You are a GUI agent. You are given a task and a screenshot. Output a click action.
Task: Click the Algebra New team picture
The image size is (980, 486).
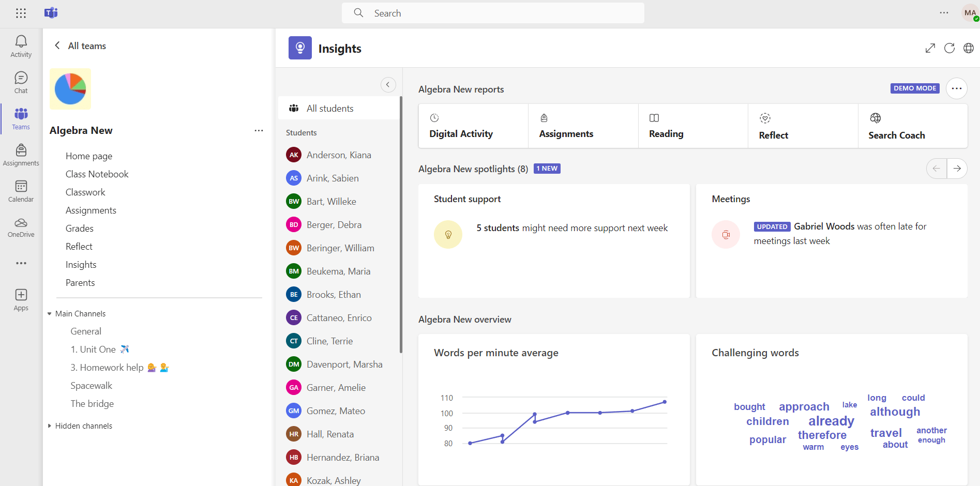coord(70,88)
